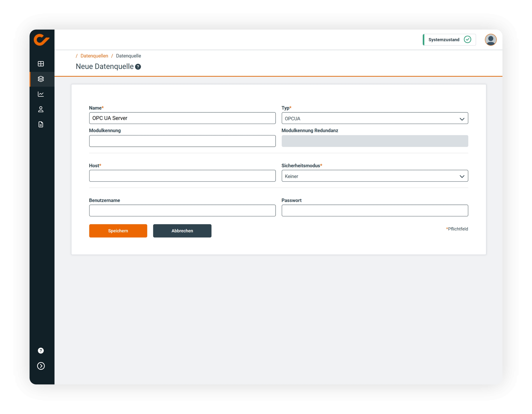The image size is (532, 414).
Task: Open the Typ dropdown showing OPCUA
Action: click(375, 119)
